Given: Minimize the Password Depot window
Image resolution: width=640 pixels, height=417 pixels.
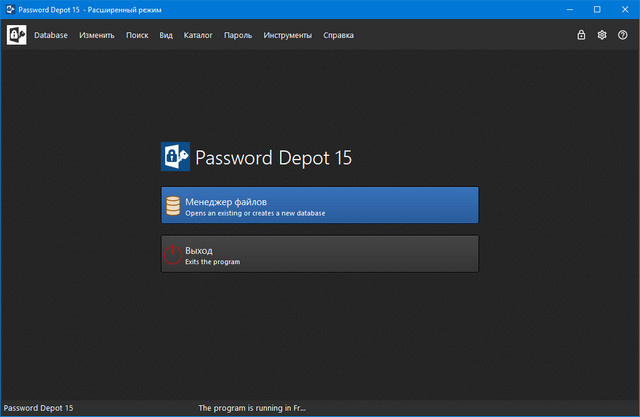Looking at the screenshot, I should [571, 9].
